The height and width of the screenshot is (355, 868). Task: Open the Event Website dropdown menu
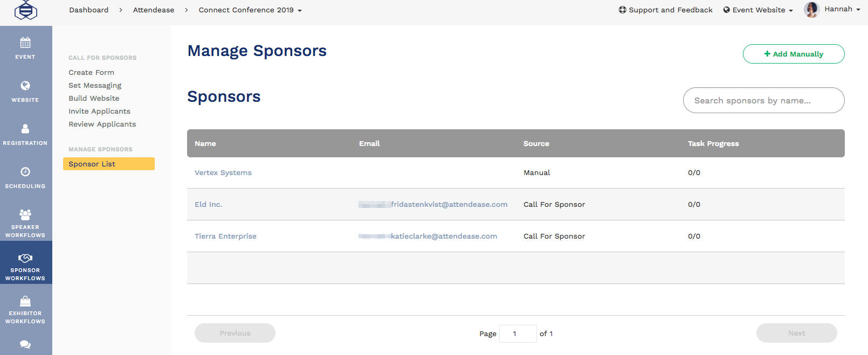(x=758, y=9)
